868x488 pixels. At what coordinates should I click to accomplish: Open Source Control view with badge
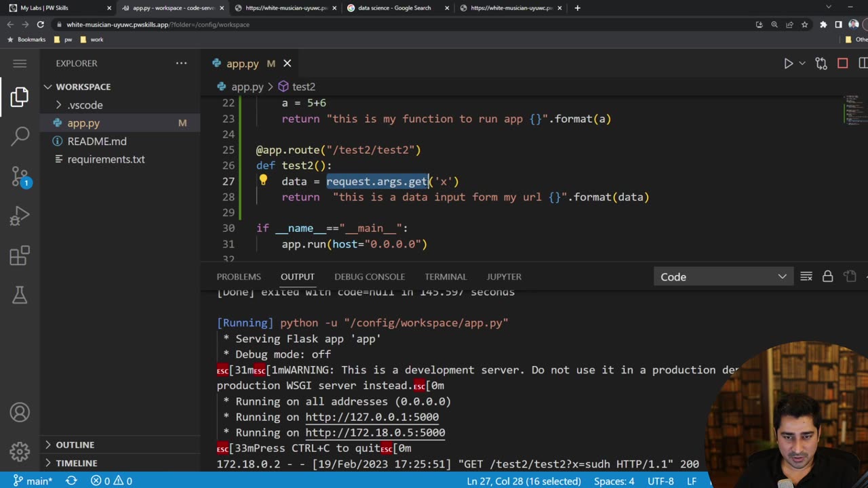tap(20, 178)
